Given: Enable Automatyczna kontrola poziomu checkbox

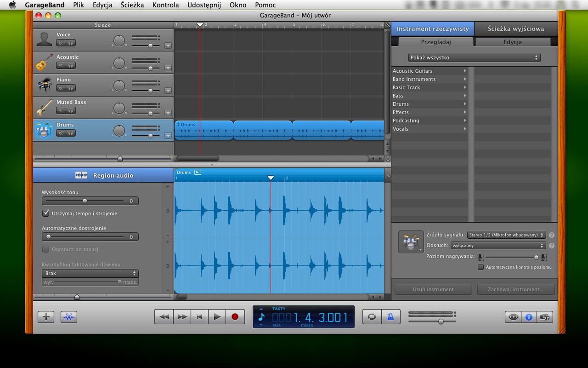Looking at the screenshot, I should click(481, 267).
